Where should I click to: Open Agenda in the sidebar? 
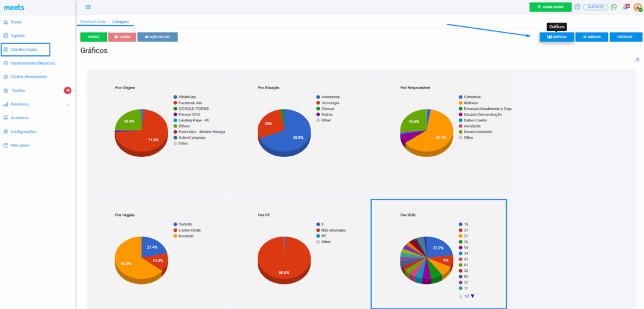18,35
